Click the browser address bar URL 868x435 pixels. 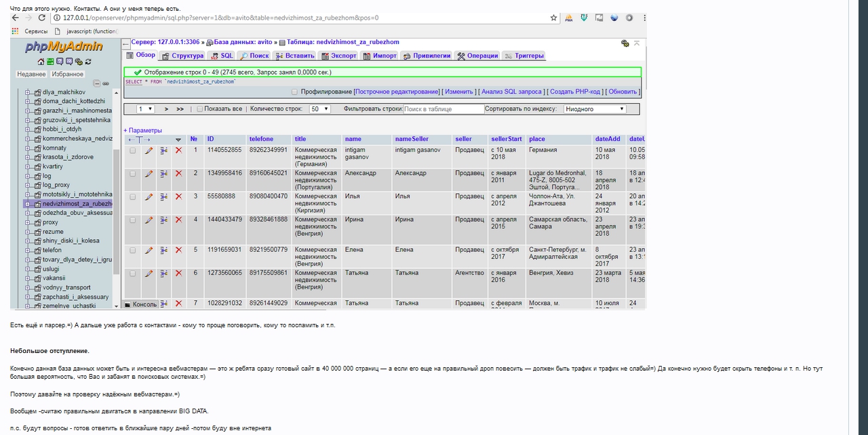[220, 18]
